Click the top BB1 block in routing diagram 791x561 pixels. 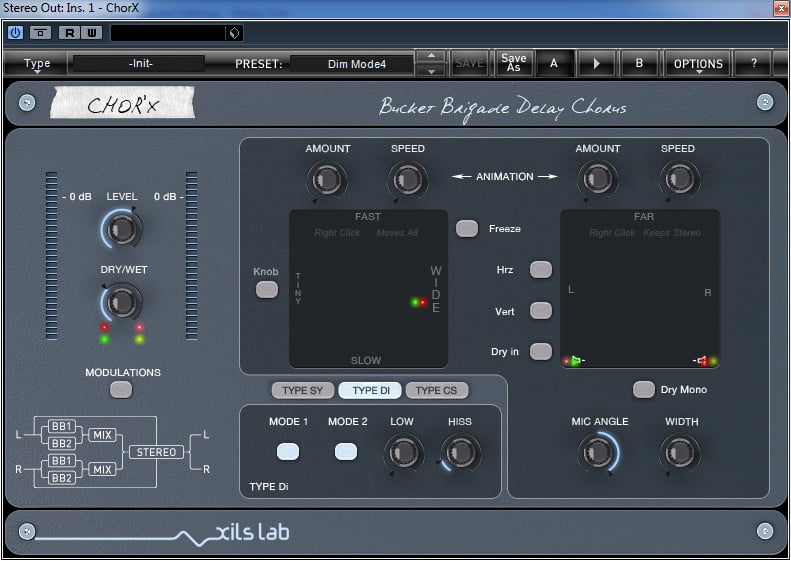pyautogui.click(x=62, y=426)
